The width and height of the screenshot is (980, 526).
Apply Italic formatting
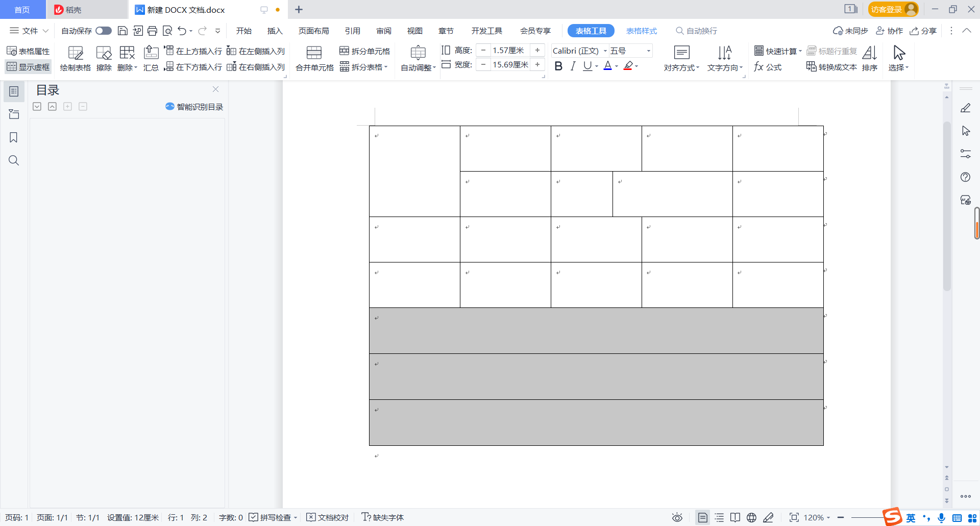click(x=573, y=66)
